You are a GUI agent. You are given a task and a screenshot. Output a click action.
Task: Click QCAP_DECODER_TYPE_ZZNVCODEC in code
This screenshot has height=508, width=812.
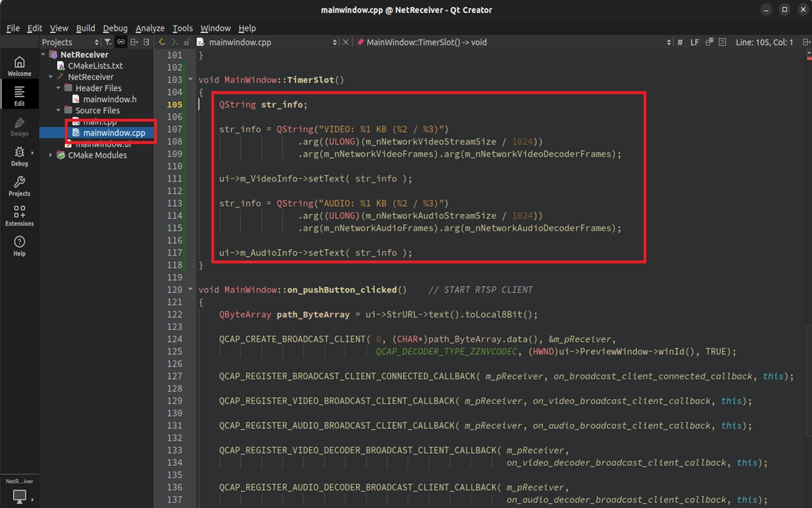pyautogui.click(x=446, y=352)
